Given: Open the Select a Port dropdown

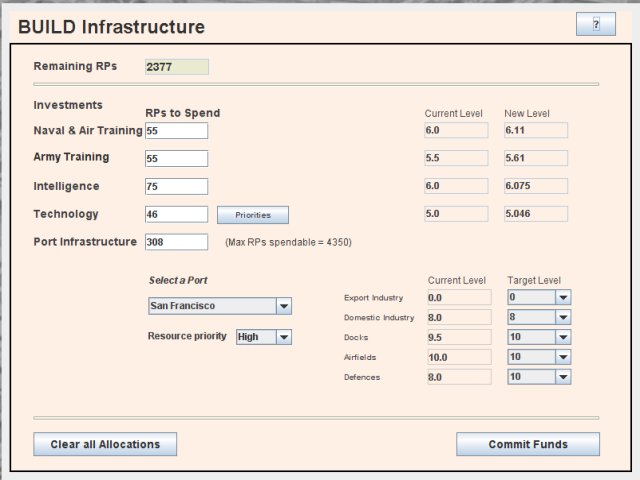Looking at the screenshot, I should tap(219, 306).
